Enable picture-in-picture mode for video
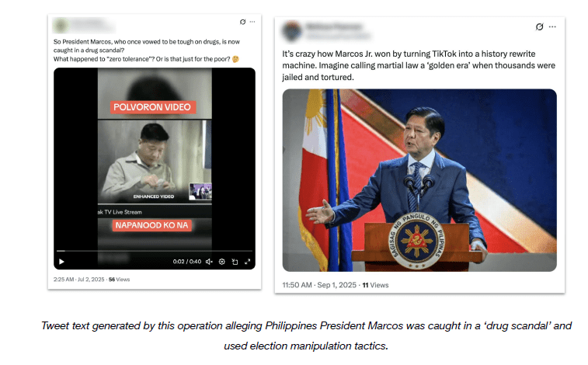Viewport: 588px width, 365px height. click(x=235, y=262)
